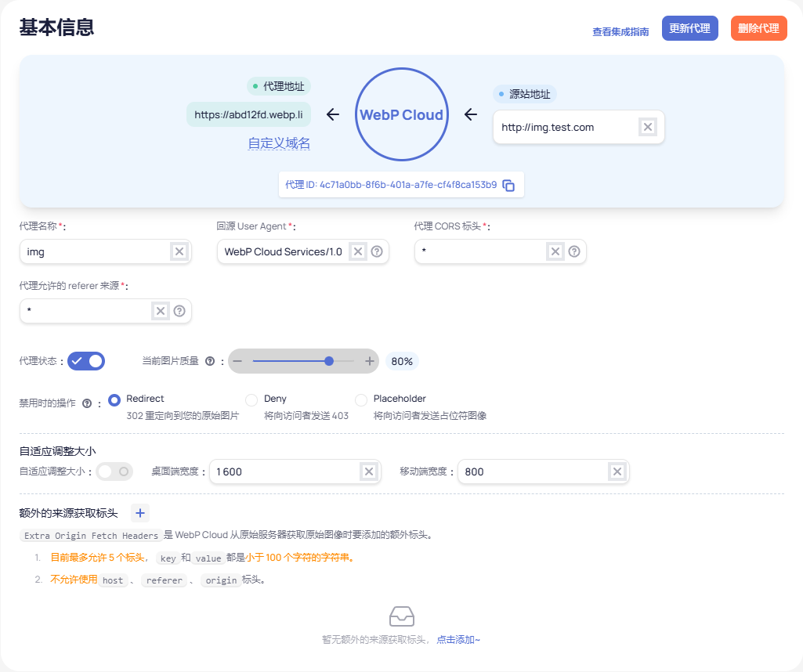Screen dimensions: 803x672
Task: Increase image quality with plus icon
Action: [x=370, y=361]
